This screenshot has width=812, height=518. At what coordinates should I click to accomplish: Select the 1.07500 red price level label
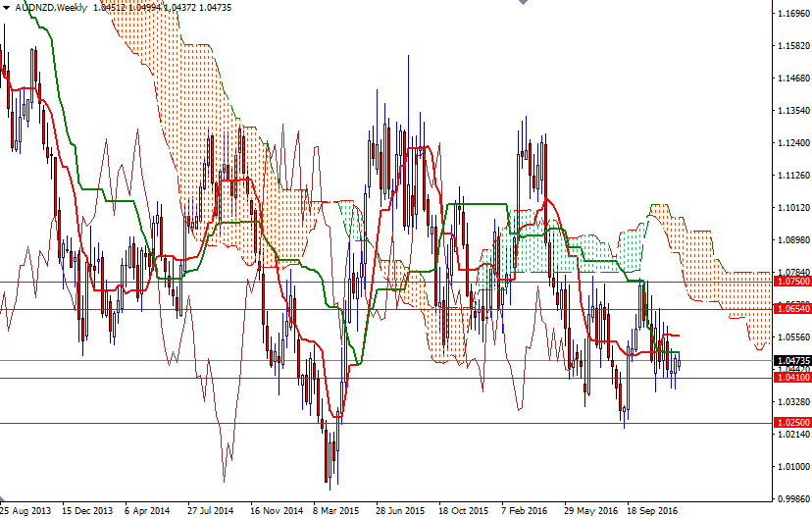click(x=792, y=282)
